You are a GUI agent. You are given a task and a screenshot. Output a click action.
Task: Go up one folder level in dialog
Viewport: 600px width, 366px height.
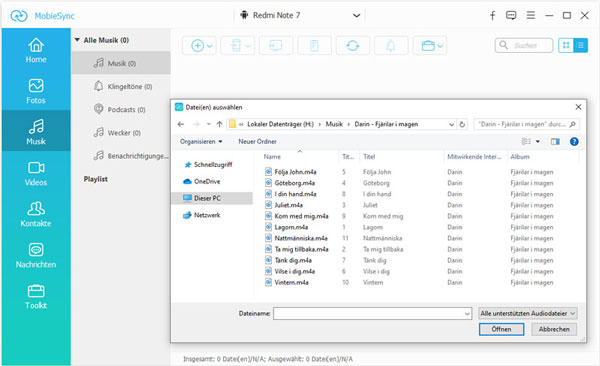click(219, 124)
